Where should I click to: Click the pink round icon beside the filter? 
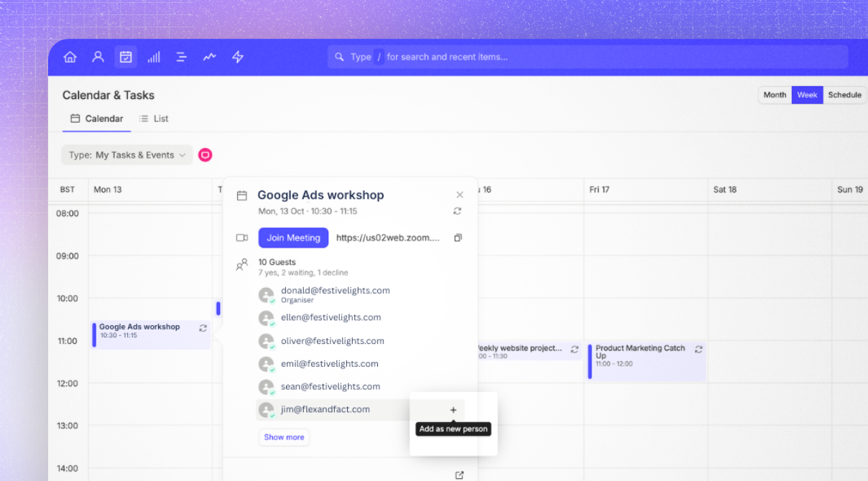coord(206,154)
